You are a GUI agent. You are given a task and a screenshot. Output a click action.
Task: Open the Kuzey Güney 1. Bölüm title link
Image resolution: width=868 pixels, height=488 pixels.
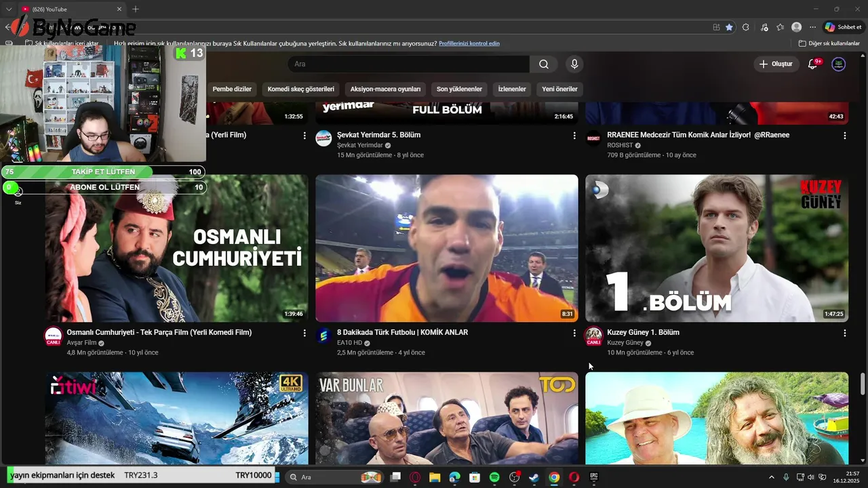click(643, 332)
